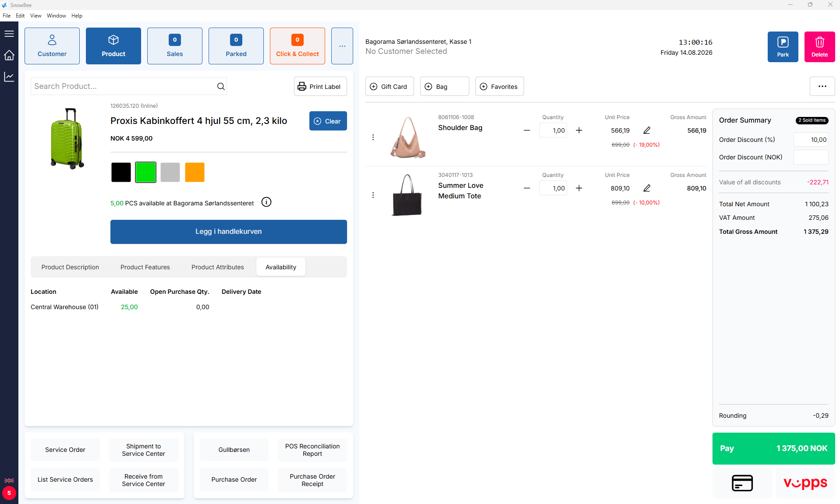This screenshot has height=504, width=840.
Task: Focus the Order Discount NOK field
Action: (811, 157)
